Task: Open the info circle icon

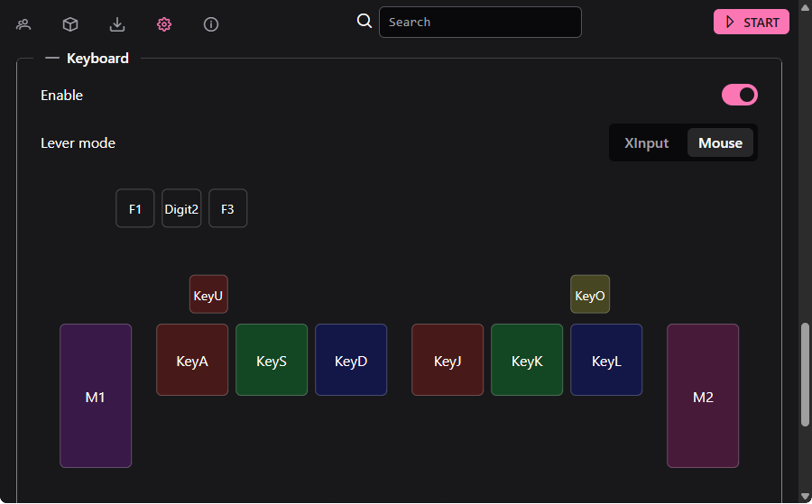Action: click(x=211, y=24)
